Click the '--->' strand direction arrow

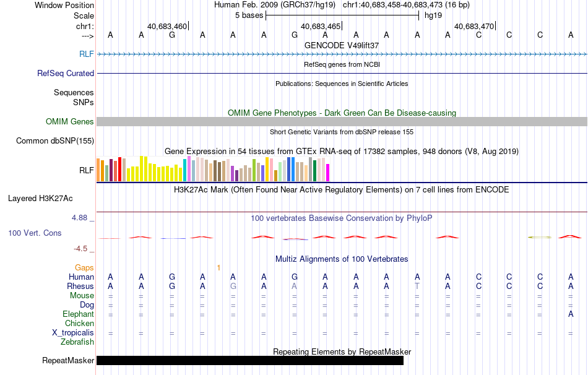[88, 36]
